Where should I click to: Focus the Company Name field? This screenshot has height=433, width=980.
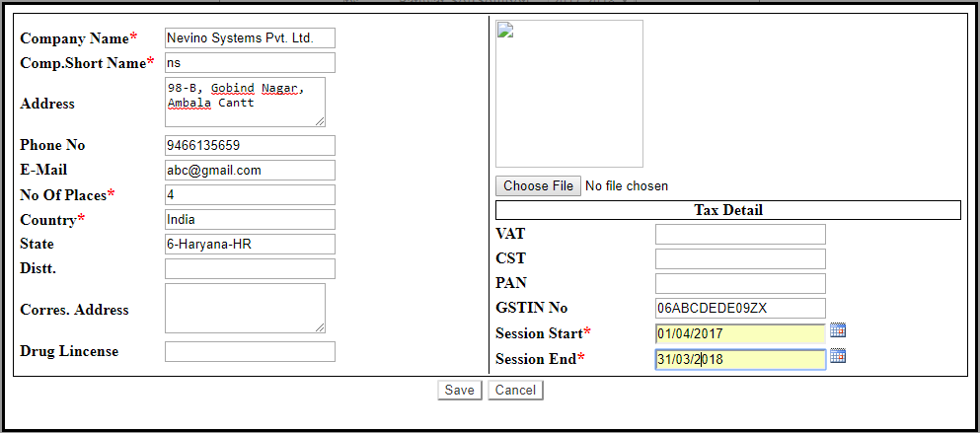click(x=250, y=37)
